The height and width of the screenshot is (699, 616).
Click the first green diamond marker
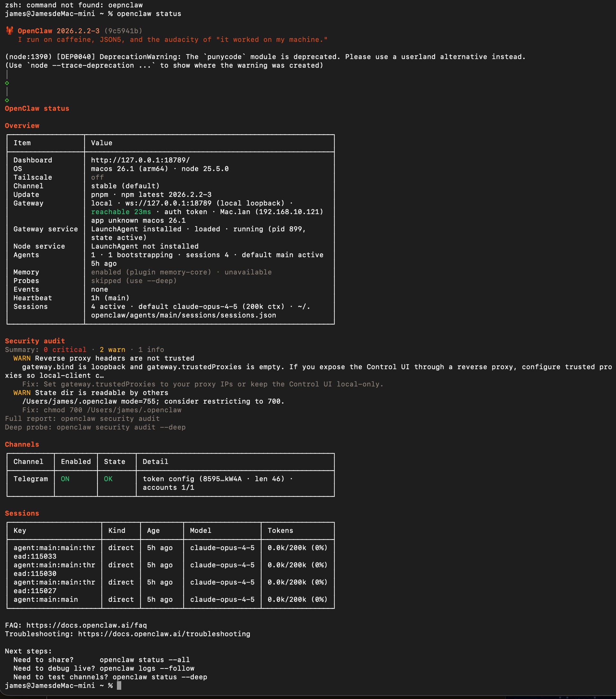pos(7,83)
